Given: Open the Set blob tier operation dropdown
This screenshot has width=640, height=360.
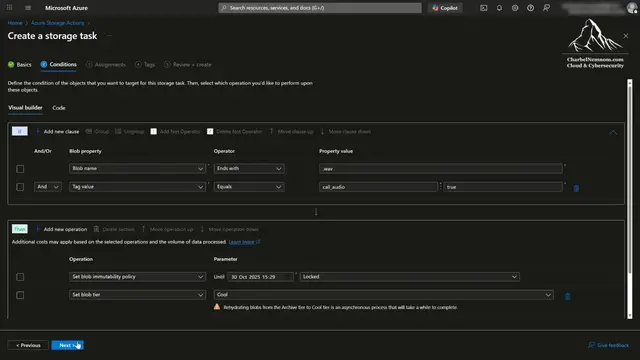Looking at the screenshot, I should (x=137, y=295).
